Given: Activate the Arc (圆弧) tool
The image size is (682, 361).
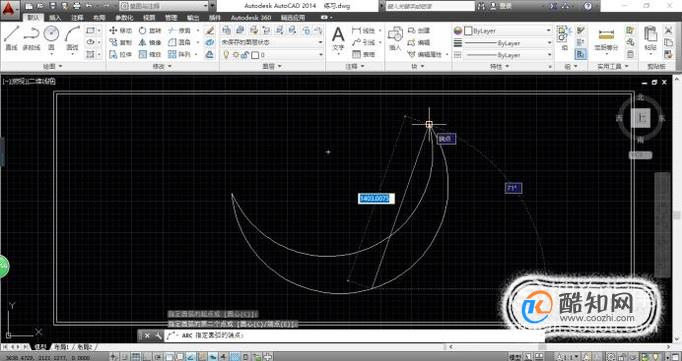Looking at the screenshot, I should [x=72, y=38].
